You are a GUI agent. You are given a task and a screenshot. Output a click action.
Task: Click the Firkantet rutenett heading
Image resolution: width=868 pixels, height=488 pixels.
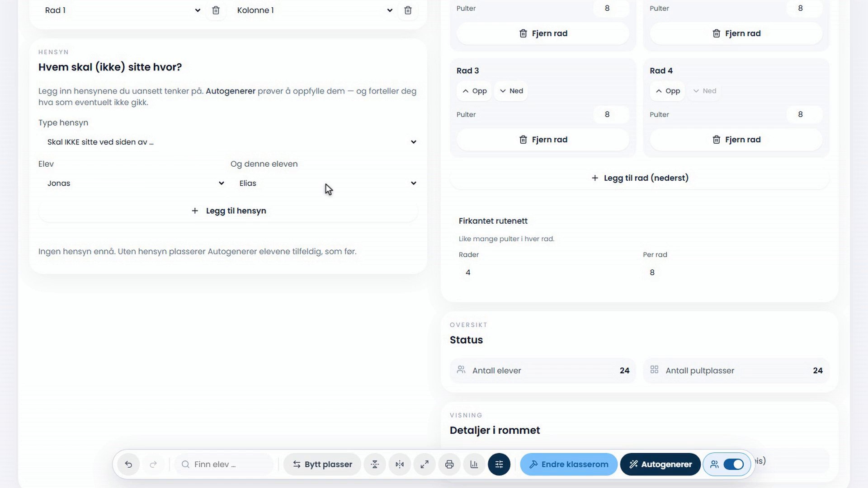click(493, 221)
